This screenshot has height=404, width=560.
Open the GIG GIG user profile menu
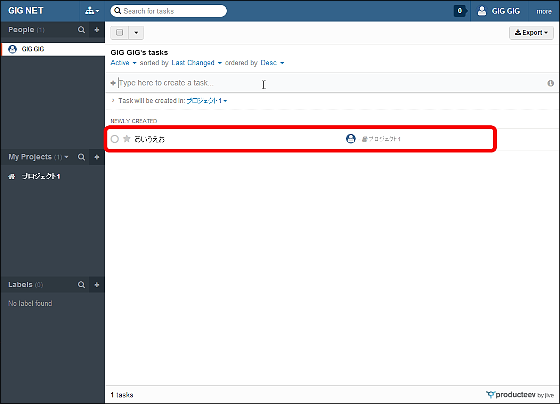tap(499, 11)
